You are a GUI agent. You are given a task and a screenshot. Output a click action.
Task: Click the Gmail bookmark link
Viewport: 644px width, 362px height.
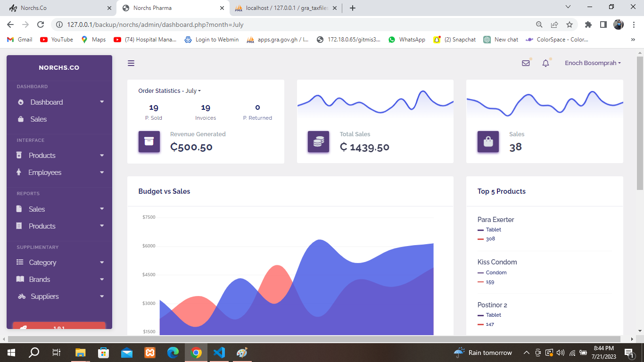[20, 40]
